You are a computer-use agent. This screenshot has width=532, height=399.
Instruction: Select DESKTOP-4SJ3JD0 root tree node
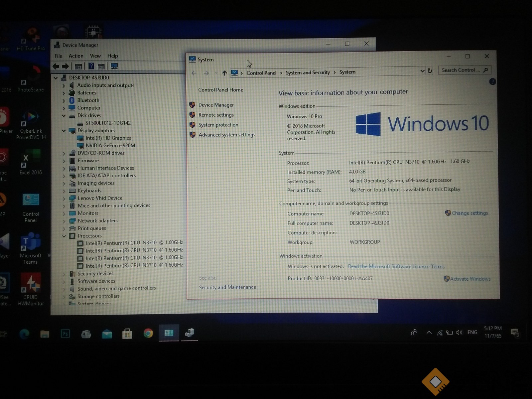[89, 78]
